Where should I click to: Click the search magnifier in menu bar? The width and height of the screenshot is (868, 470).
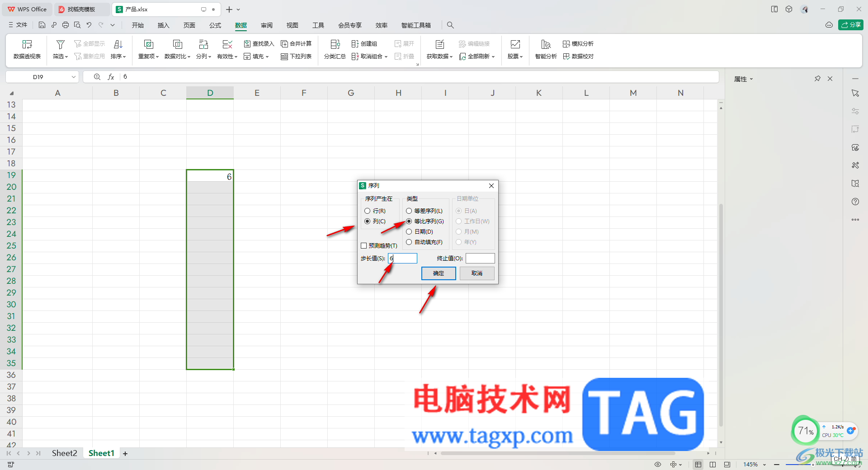point(450,25)
